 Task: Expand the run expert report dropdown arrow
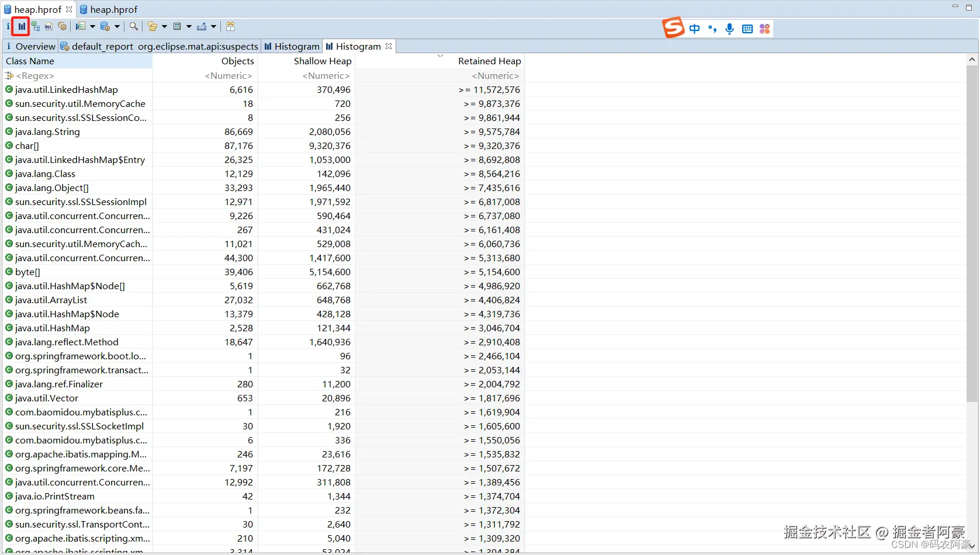92,26
